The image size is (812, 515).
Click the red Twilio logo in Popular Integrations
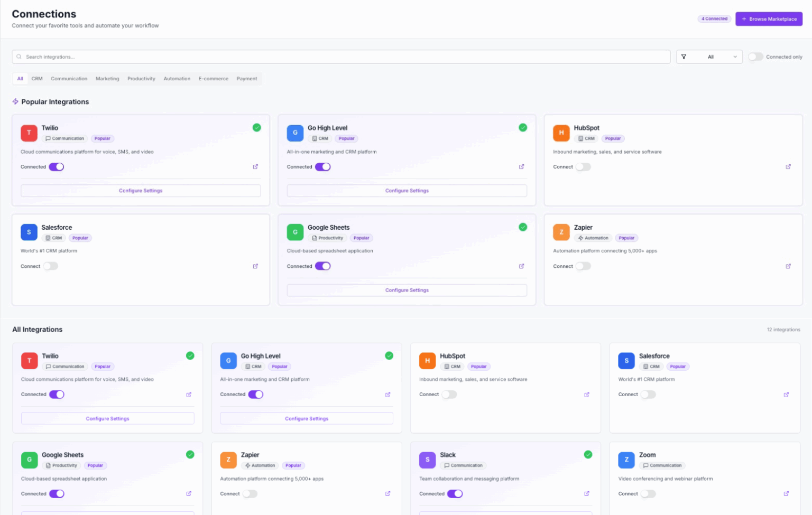29,133
